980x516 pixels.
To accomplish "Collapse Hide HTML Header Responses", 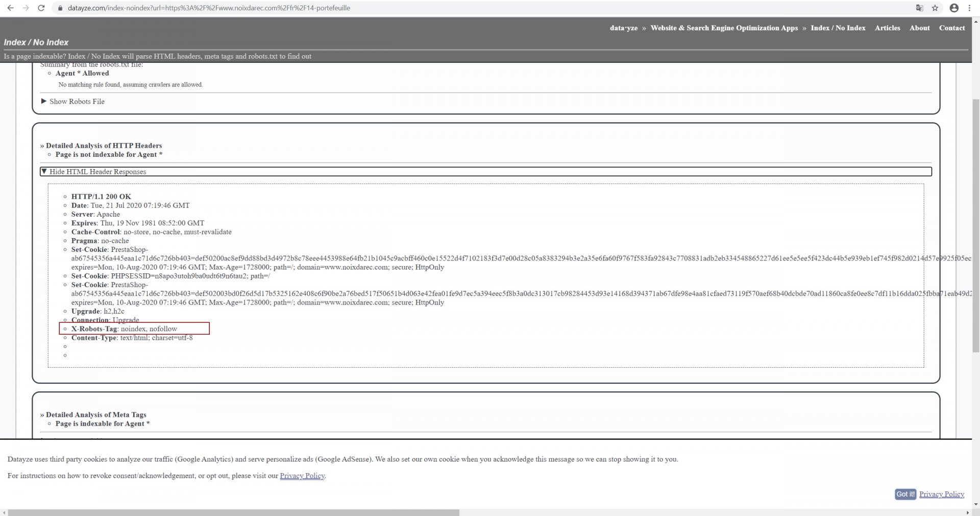I will click(x=486, y=172).
